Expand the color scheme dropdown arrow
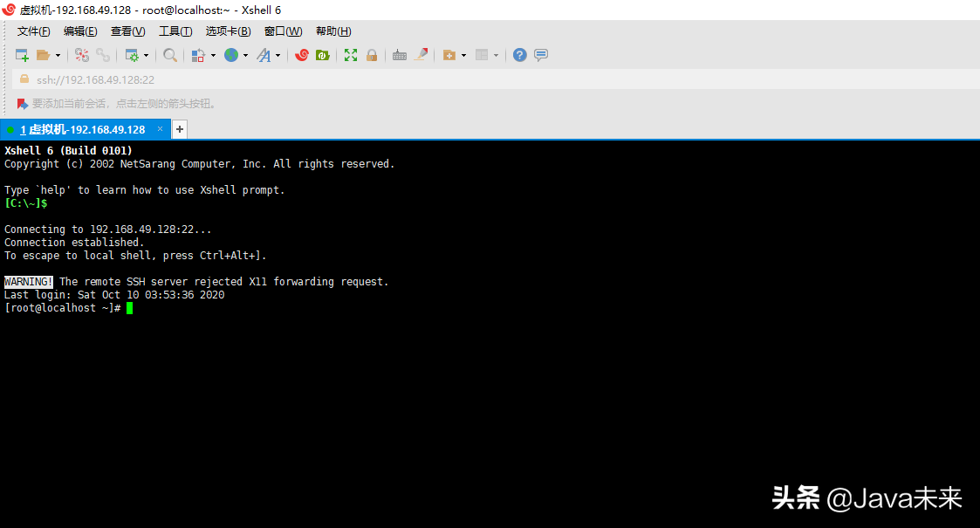The height and width of the screenshot is (528, 980). point(213,55)
